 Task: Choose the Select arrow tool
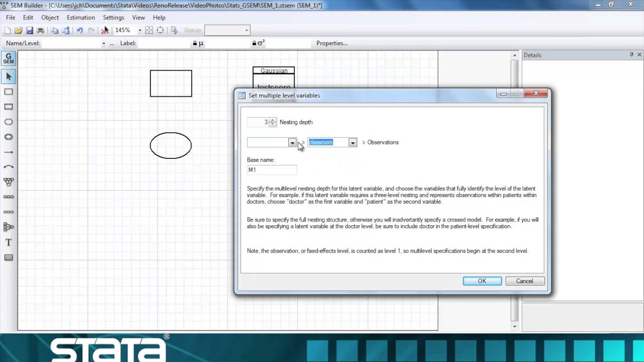click(9, 76)
